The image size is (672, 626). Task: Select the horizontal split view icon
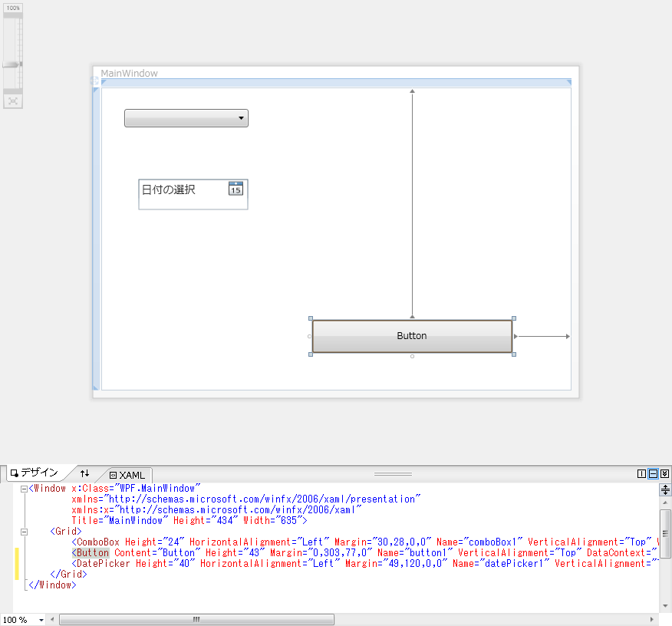653,473
